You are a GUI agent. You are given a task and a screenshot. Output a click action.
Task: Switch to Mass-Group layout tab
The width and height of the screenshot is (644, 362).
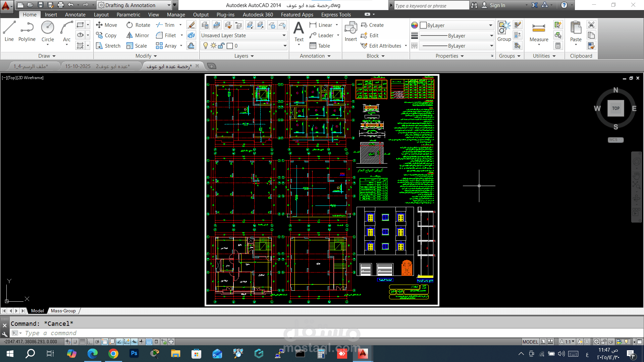pyautogui.click(x=63, y=311)
